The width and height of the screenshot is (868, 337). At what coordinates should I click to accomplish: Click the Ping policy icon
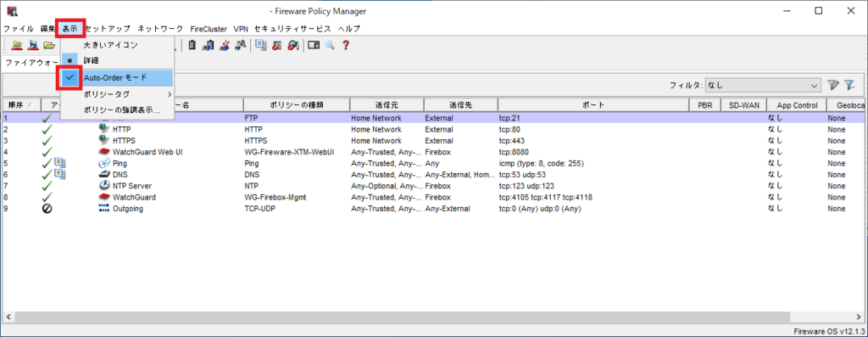click(103, 164)
